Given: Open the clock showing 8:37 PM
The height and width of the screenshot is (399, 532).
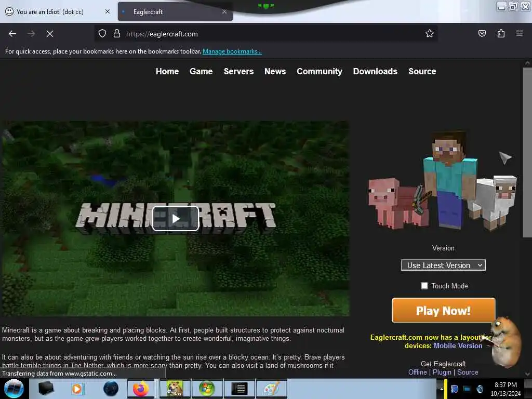Looking at the screenshot, I should [506, 389].
